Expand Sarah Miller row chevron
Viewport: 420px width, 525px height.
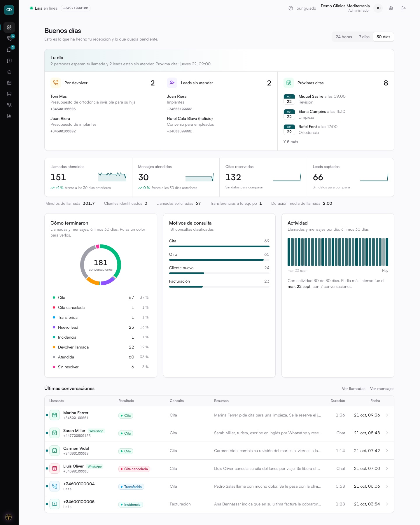click(387, 433)
